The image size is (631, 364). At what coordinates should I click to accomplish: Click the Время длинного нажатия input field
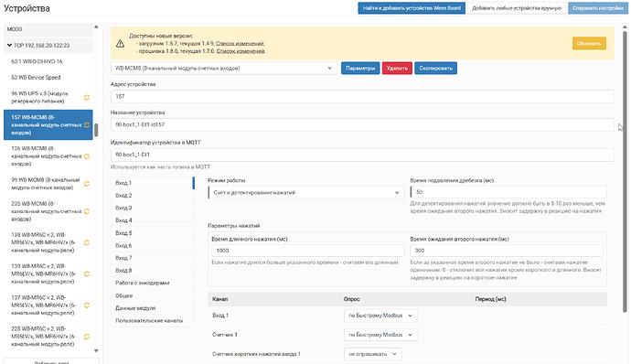click(x=308, y=251)
